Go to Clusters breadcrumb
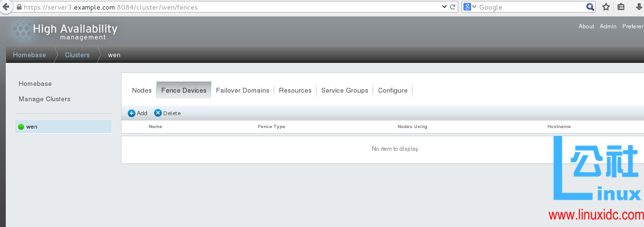The width and height of the screenshot is (644, 227). click(x=77, y=55)
